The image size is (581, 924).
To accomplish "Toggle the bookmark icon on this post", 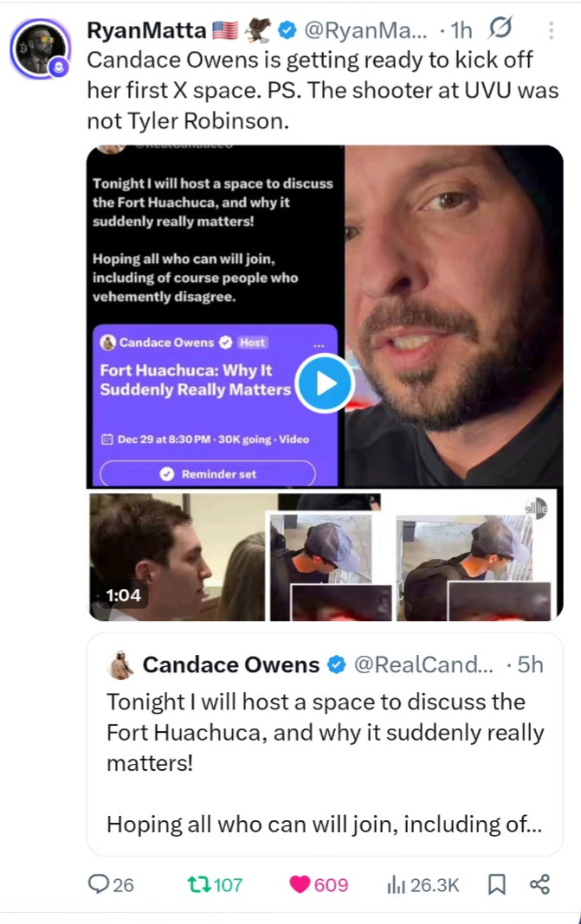I will point(497,884).
